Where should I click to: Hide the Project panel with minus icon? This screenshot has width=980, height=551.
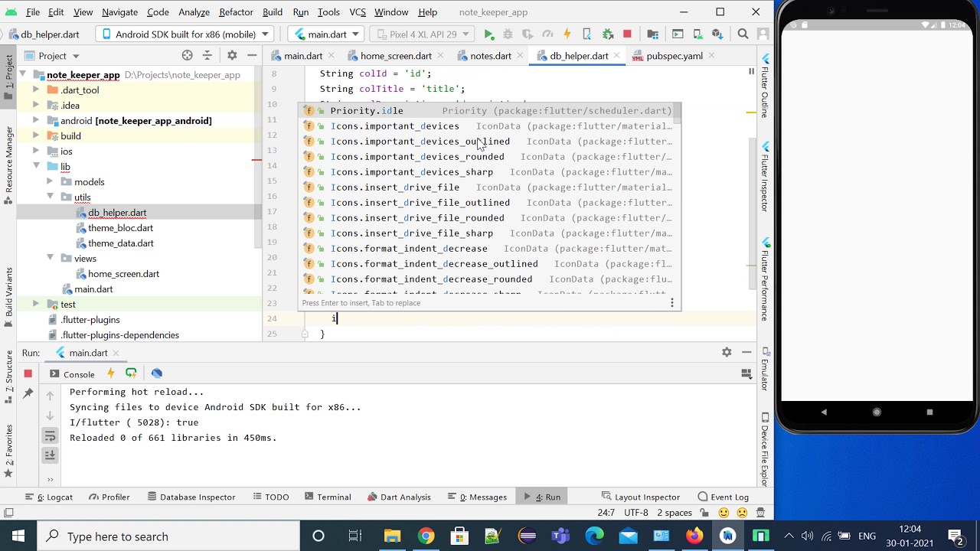(x=252, y=55)
